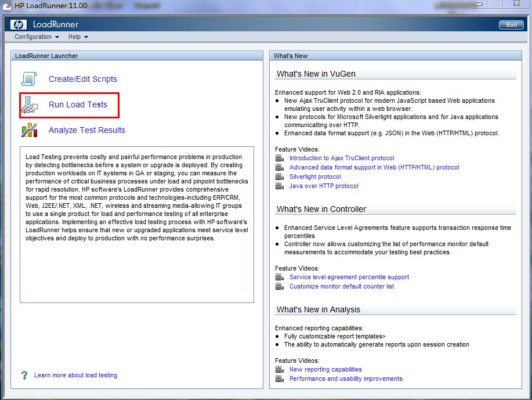532x400 pixels.
Task: Click camera icon beside Service level agreement percentile
Action: point(280,277)
